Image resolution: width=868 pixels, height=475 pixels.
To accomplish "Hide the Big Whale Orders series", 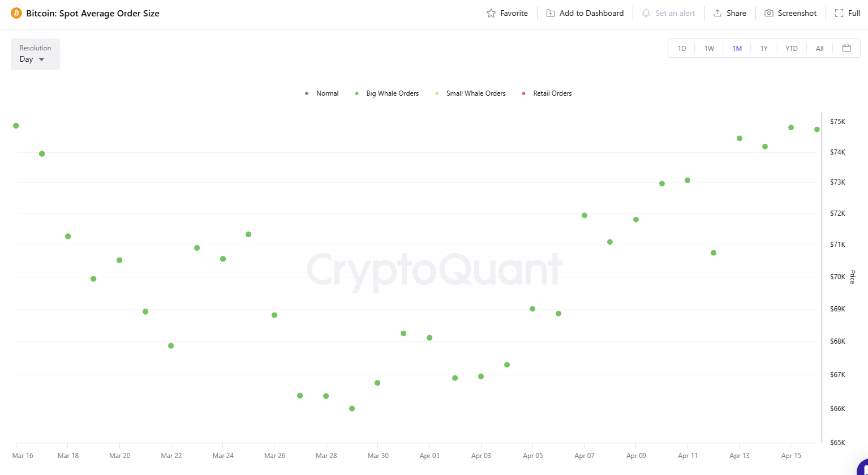I will tap(386, 93).
